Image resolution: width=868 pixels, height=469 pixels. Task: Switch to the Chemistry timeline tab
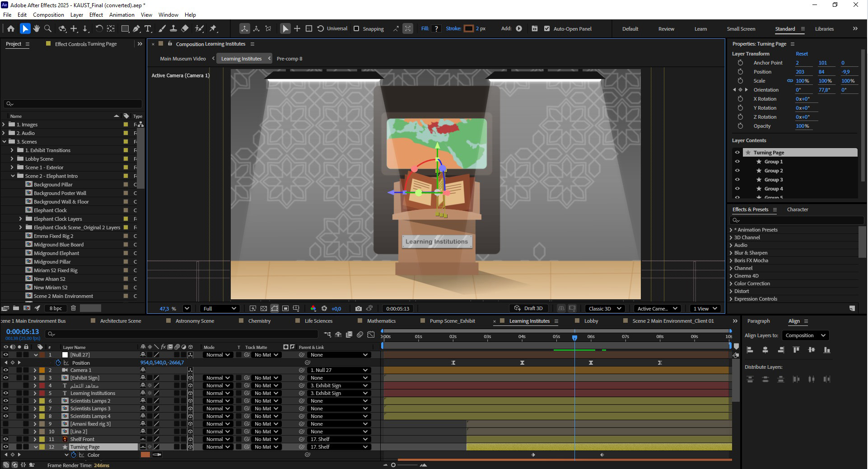point(259,321)
